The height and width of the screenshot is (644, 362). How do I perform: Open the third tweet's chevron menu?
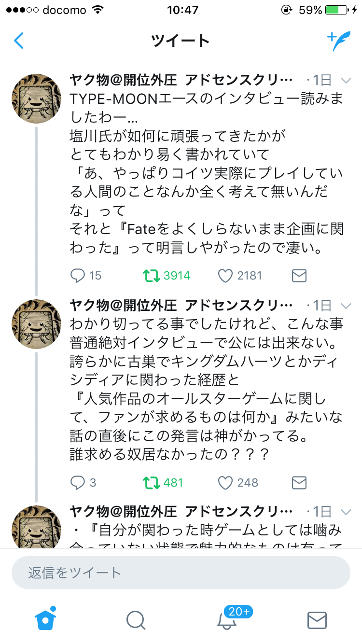[x=346, y=512]
